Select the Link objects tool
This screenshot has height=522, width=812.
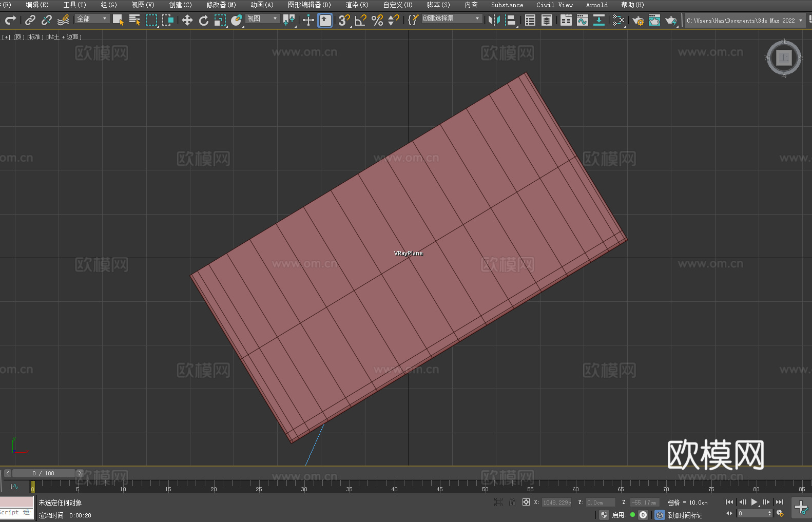[x=30, y=20]
